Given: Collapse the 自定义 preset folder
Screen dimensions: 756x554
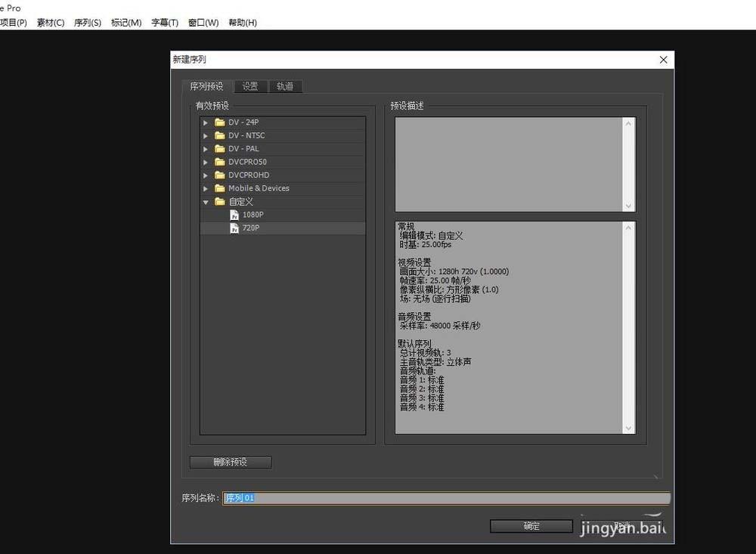Looking at the screenshot, I should (206, 202).
